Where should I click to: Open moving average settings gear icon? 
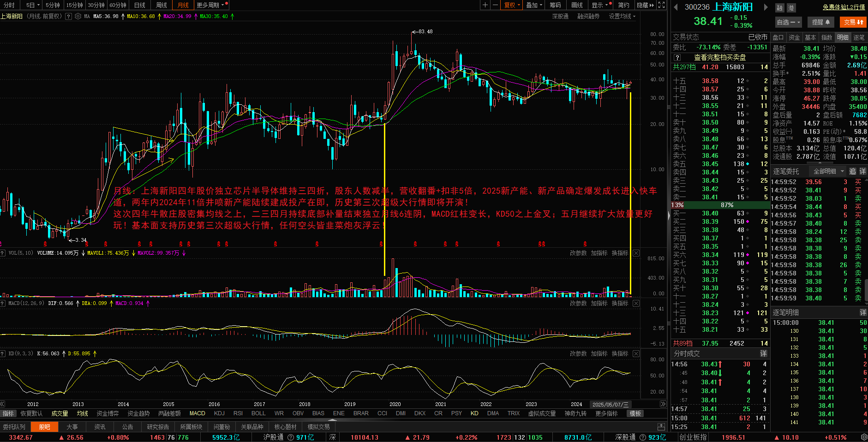click(78, 16)
